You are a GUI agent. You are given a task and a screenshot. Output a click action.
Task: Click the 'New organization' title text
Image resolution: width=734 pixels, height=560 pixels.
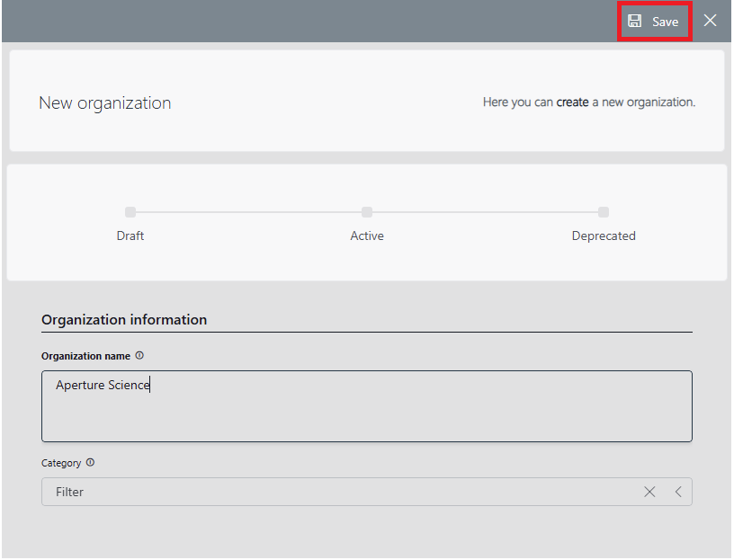[105, 103]
